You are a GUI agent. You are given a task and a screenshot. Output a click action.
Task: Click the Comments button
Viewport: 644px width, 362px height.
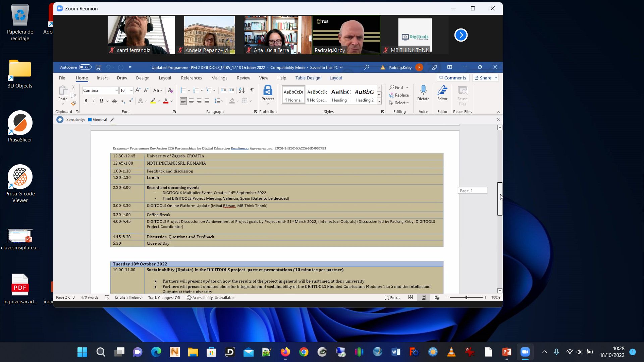452,78
